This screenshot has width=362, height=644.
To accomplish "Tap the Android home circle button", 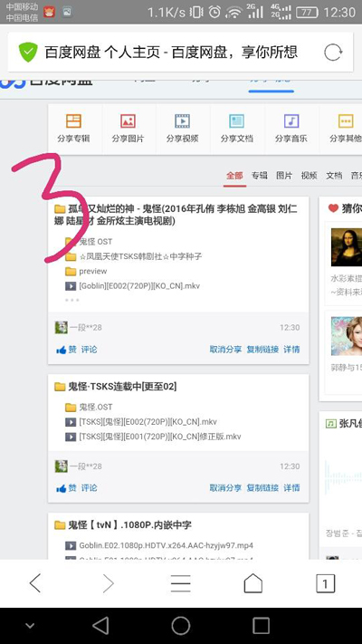I will coord(181,626).
